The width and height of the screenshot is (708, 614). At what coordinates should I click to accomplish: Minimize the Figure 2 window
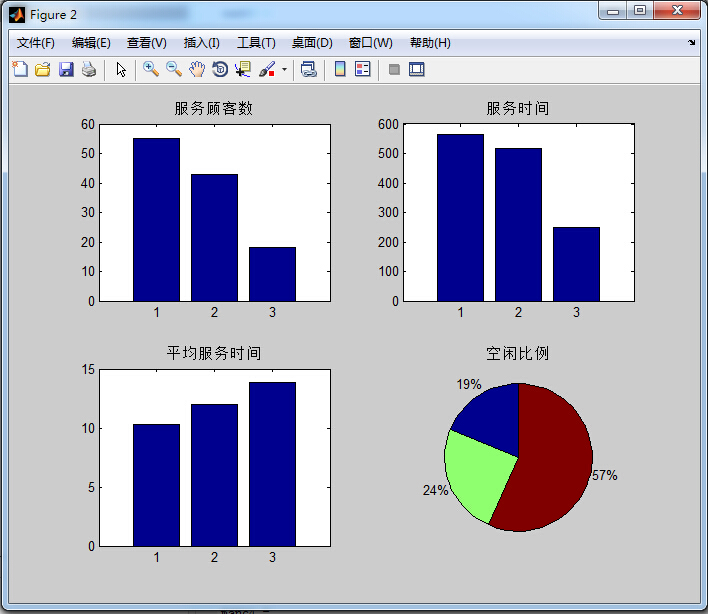pyautogui.click(x=613, y=10)
